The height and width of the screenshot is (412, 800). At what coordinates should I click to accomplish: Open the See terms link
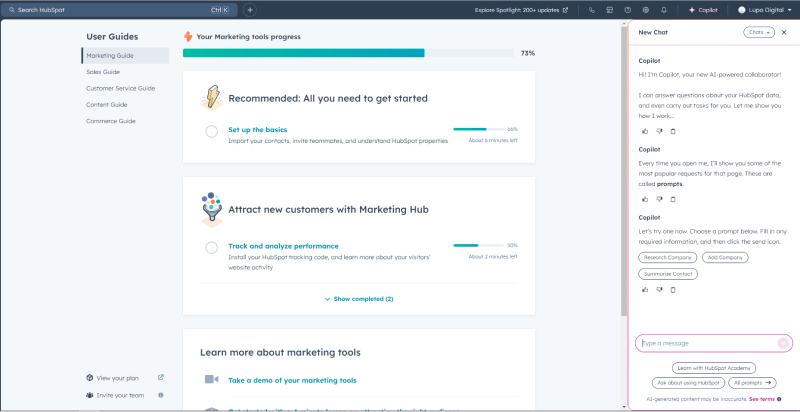pos(762,399)
